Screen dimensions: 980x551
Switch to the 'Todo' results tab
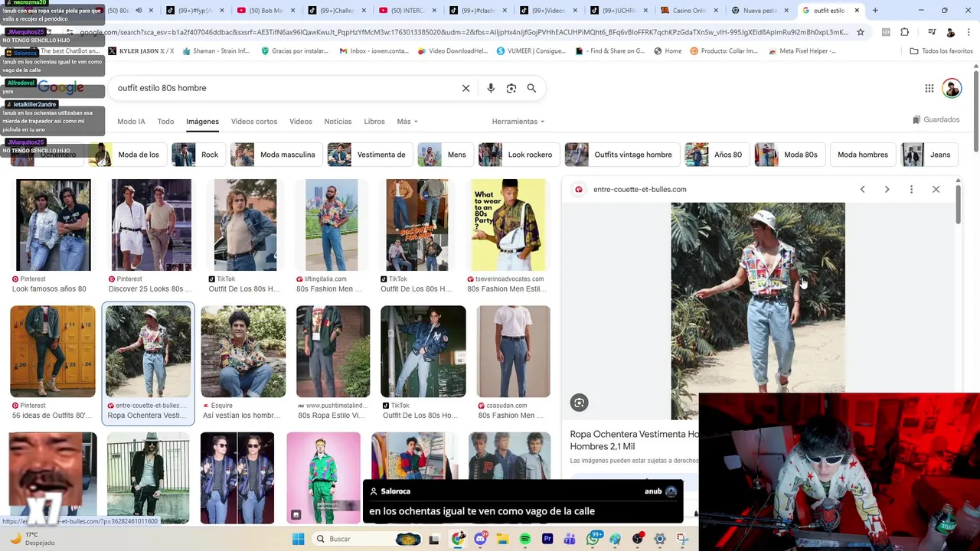(165, 122)
